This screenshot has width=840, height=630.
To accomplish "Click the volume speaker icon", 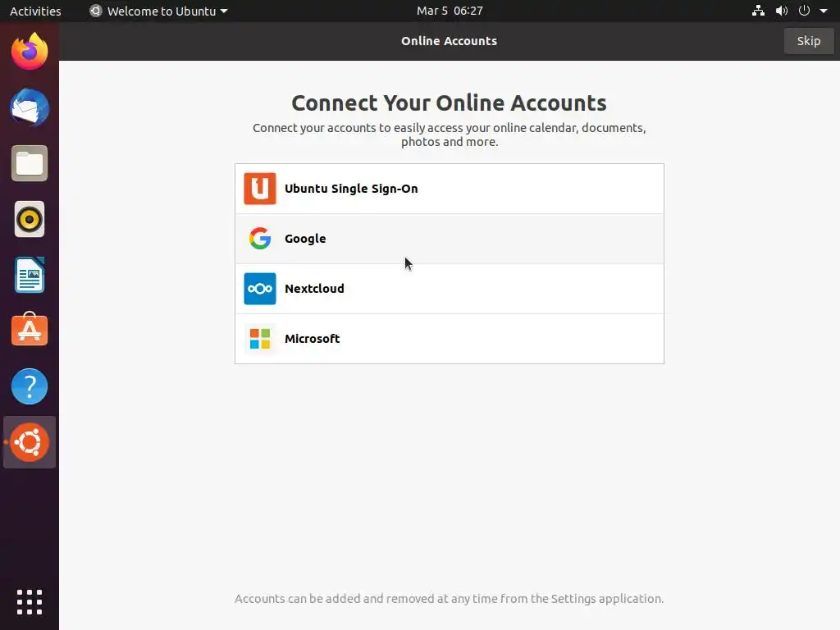I will 782,11.
